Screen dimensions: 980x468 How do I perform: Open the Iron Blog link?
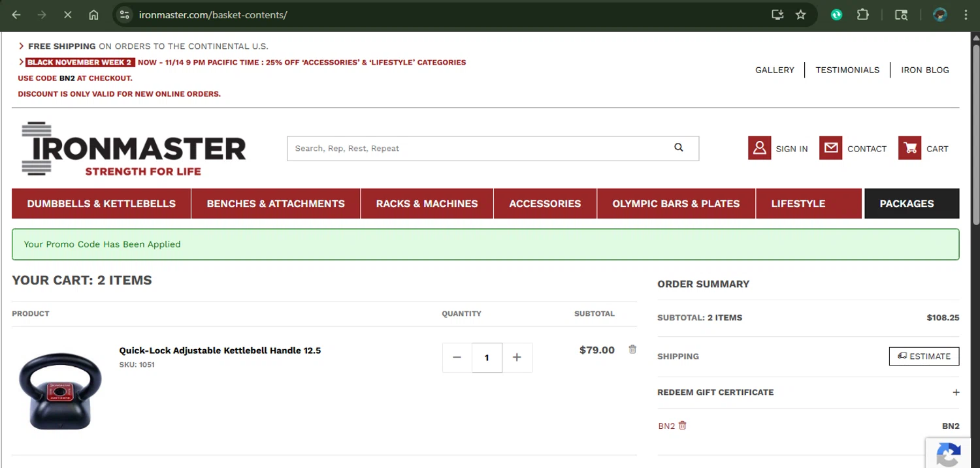click(925, 70)
